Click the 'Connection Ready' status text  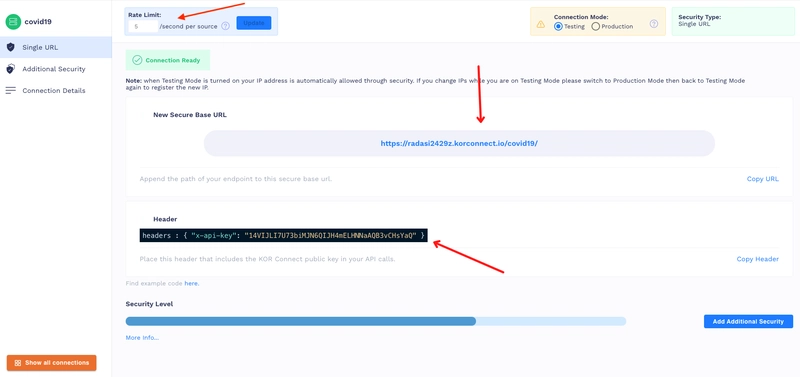point(173,60)
